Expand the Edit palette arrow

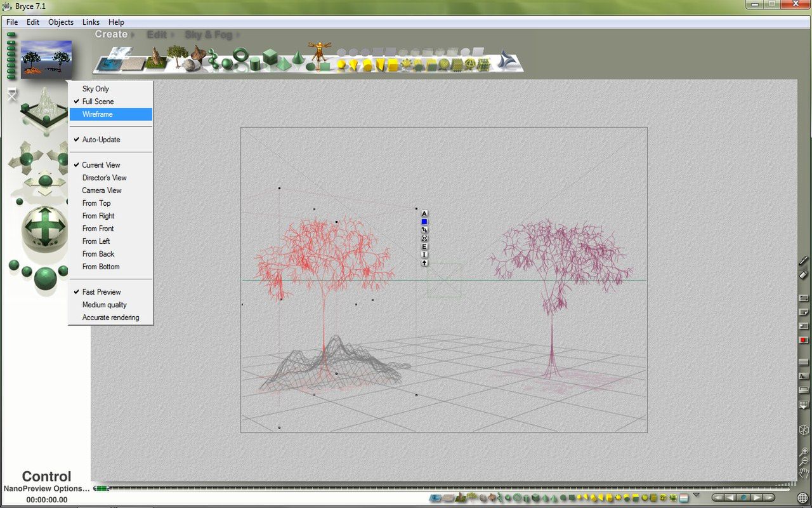[x=172, y=35]
